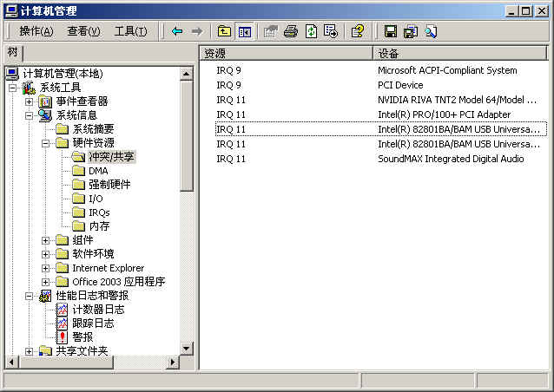Select NVIDIA RIVA TNT2 Model 64 row
The width and height of the screenshot is (554, 392).
click(x=381, y=100)
